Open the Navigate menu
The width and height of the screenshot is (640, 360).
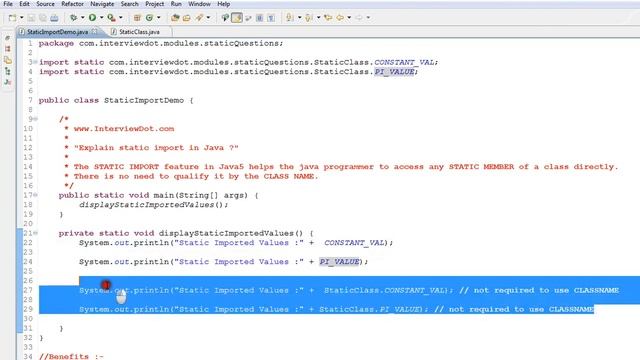102,4
